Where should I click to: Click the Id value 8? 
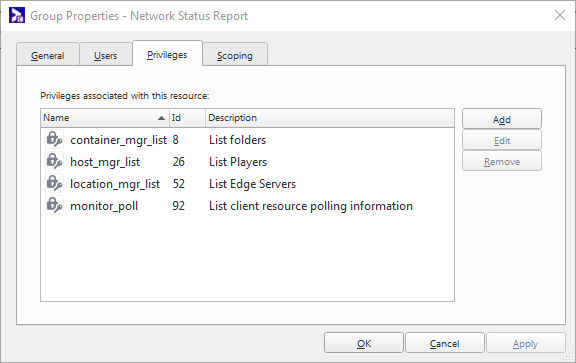(x=176, y=140)
